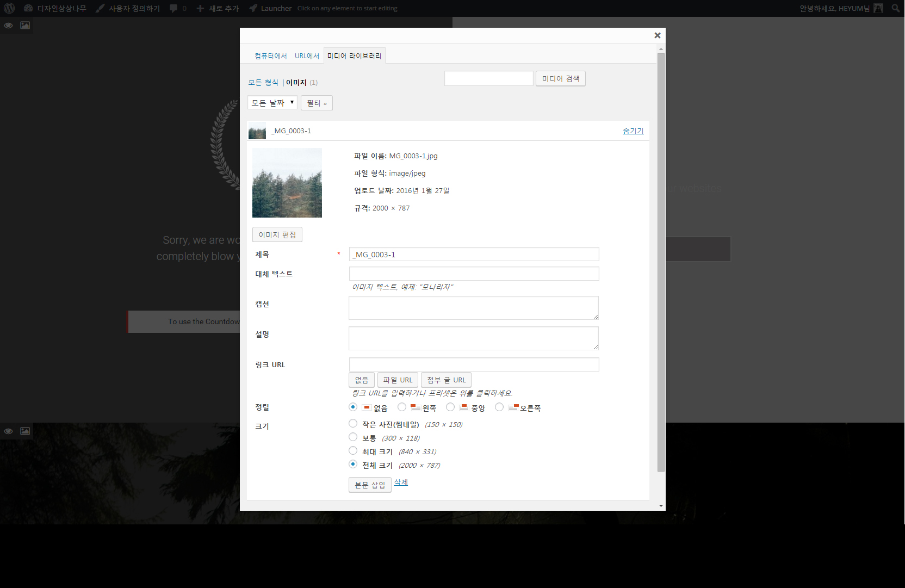The width and height of the screenshot is (905, 588).
Task: Click the Launcher rocket icon
Action: tap(253, 8)
